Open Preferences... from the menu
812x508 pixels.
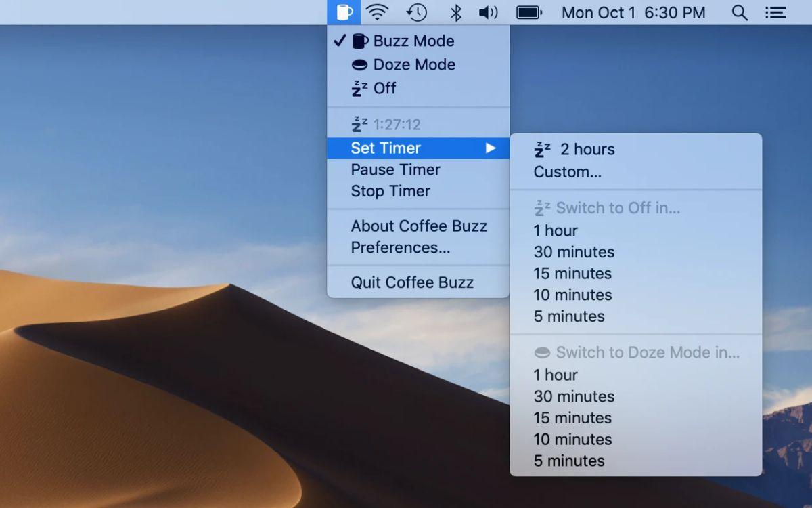[x=400, y=248]
